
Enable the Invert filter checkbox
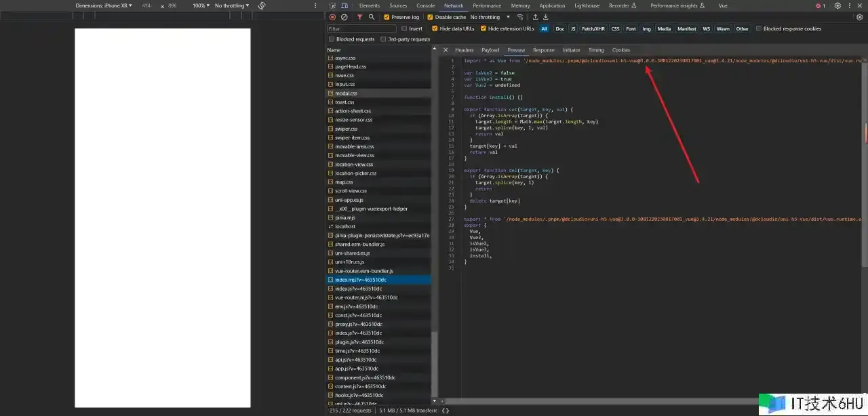(404, 28)
